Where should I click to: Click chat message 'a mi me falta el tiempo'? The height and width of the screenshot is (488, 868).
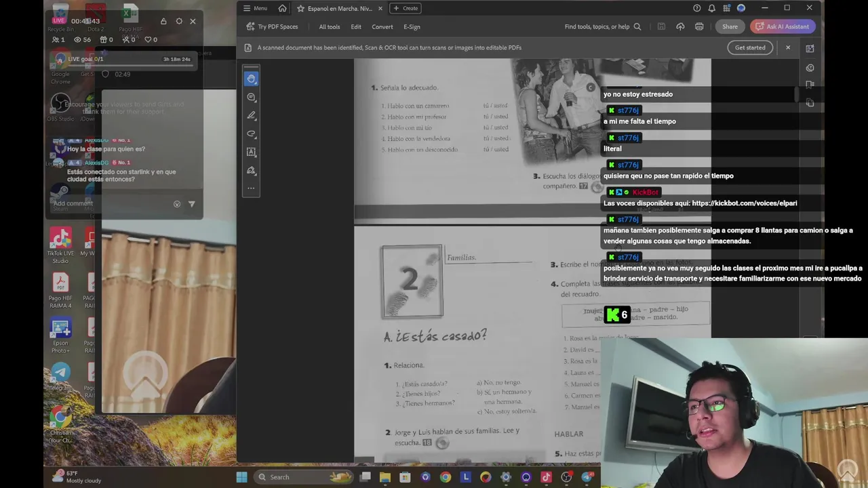point(639,121)
